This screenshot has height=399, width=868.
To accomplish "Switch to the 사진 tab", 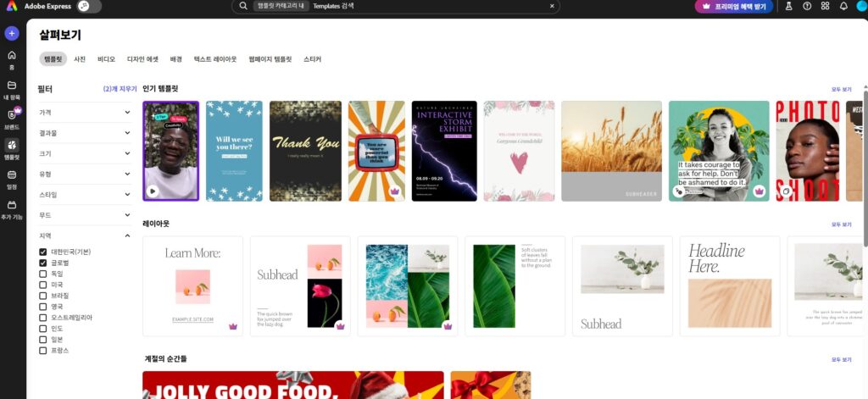I will (x=80, y=59).
